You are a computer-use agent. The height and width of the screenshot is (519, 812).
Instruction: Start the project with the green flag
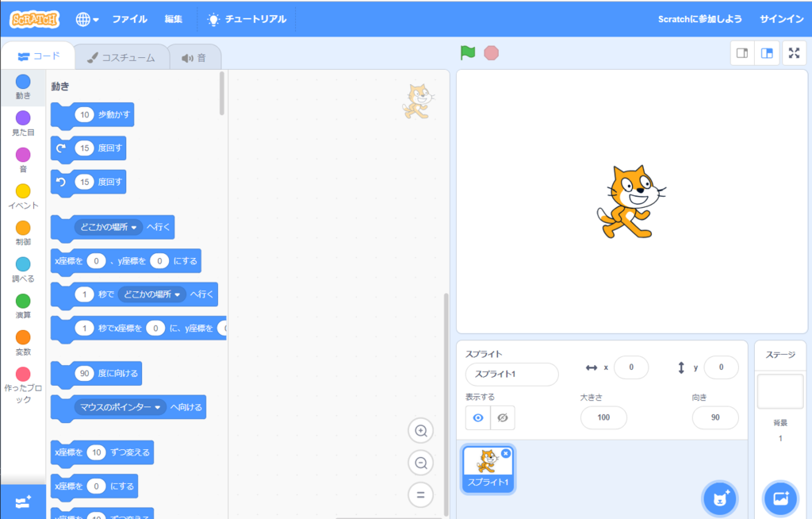click(x=468, y=53)
